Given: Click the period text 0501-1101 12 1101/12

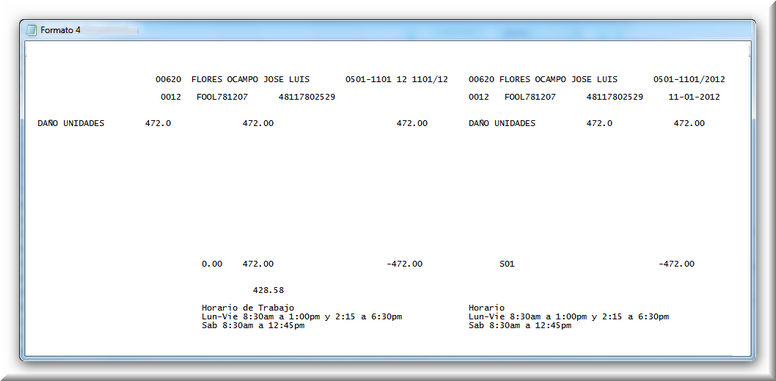Looking at the screenshot, I should point(396,79).
